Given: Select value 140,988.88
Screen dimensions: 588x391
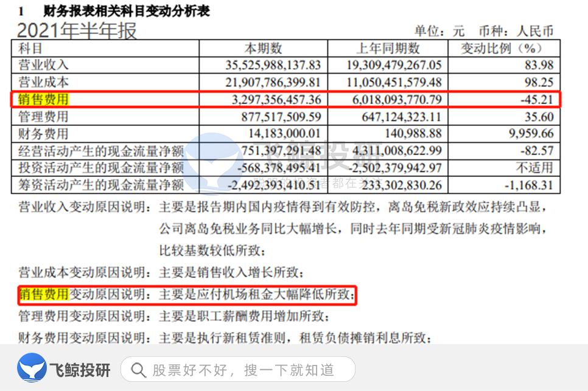Looking at the screenshot, I should coord(413,134).
